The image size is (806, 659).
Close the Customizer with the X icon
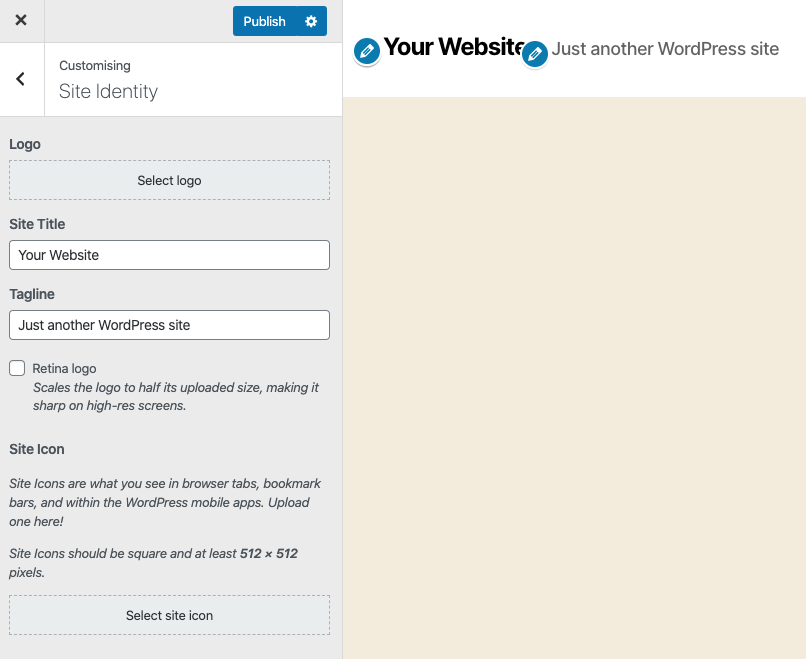(21, 21)
